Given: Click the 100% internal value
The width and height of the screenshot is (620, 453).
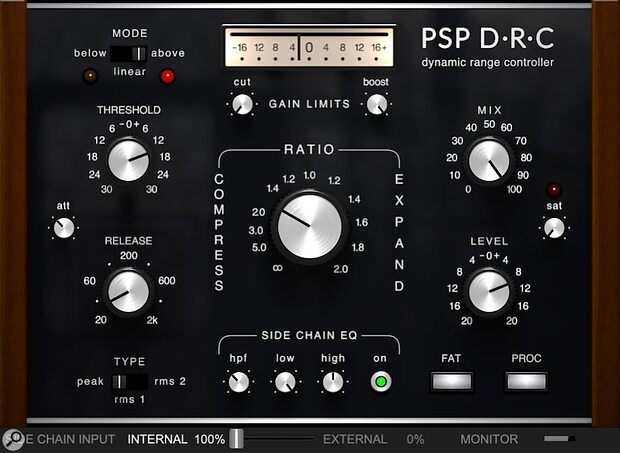Looking at the screenshot, I should pyautogui.click(x=210, y=439).
